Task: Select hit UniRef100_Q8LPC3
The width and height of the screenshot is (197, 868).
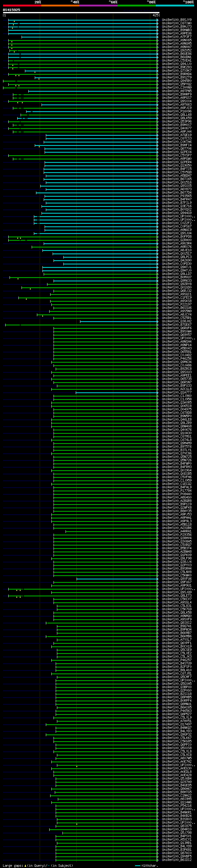Action: coord(177,257)
